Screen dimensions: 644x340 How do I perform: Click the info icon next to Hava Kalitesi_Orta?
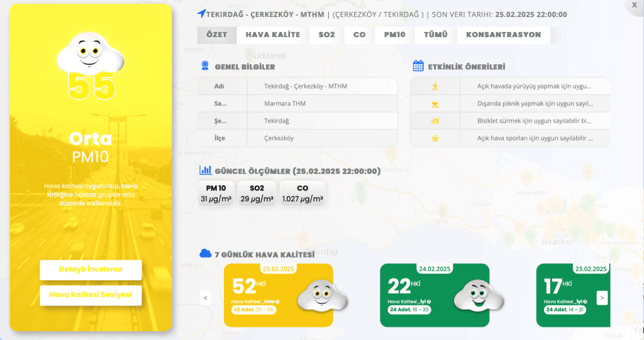[277, 302]
